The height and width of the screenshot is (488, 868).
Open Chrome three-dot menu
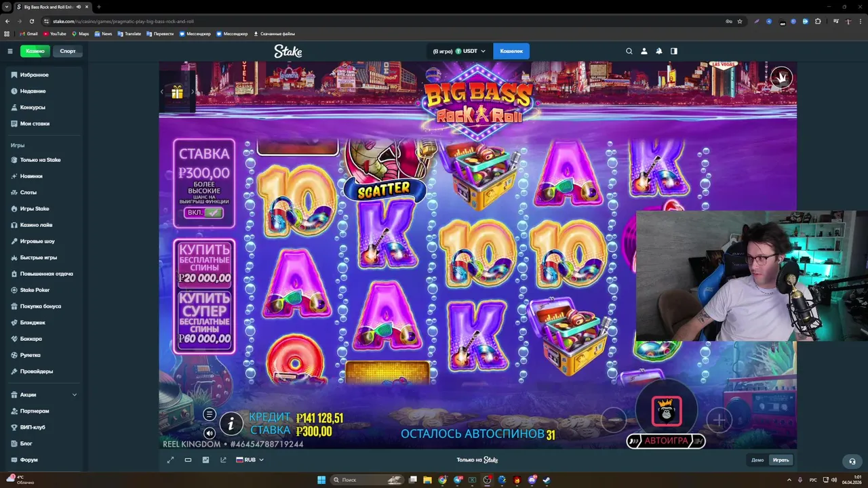coord(860,21)
